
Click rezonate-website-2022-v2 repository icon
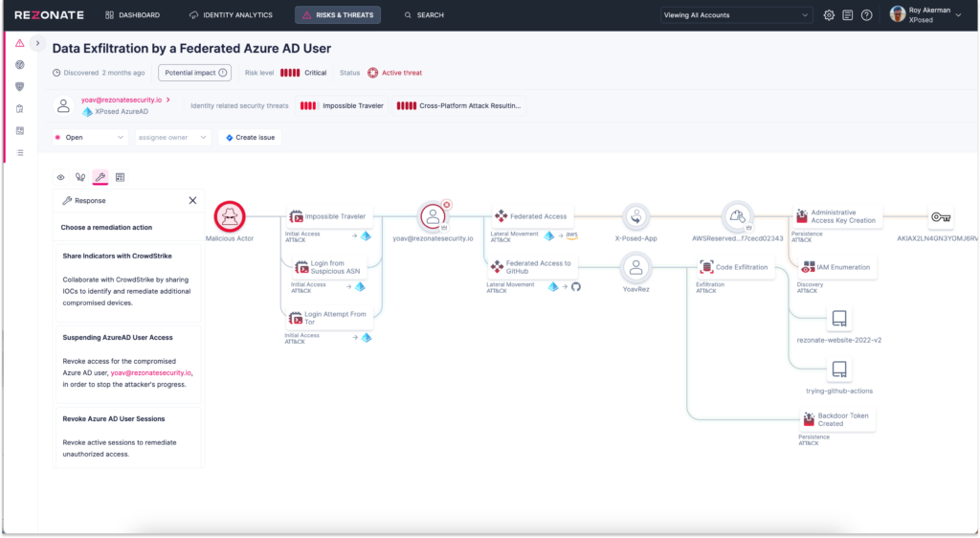click(838, 319)
